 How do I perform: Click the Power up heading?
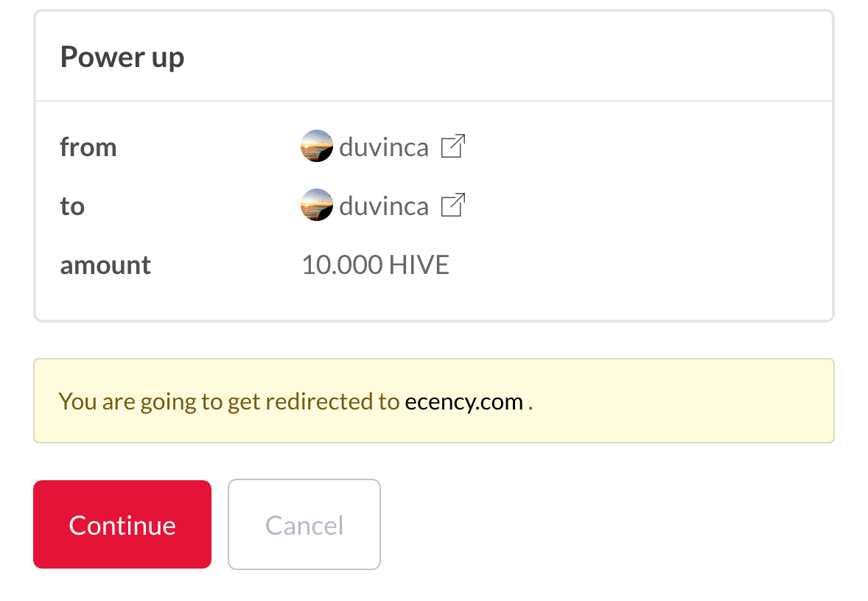click(122, 57)
